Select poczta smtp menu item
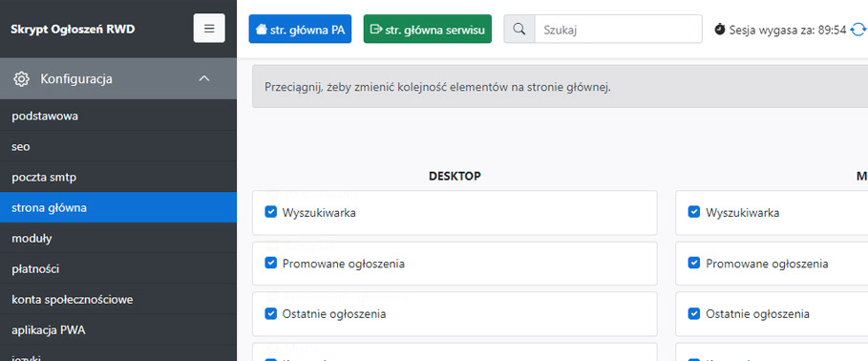The width and height of the screenshot is (868, 361). 117,178
